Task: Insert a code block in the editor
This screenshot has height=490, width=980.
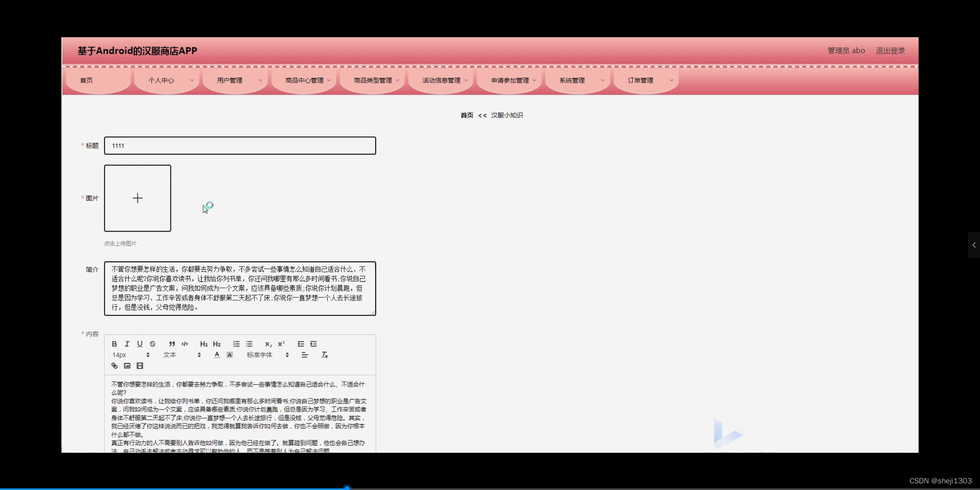Action: coord(185,344)
